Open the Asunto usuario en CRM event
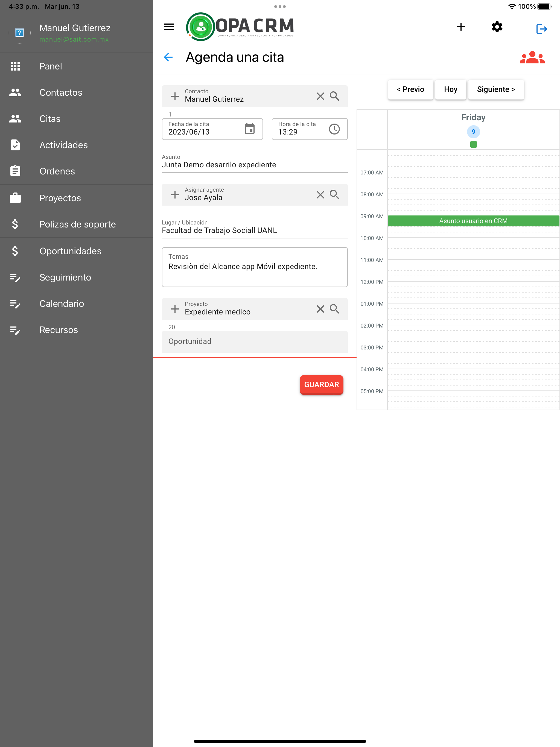Screen dimensions: 560x747 click(x=473, y=221)
